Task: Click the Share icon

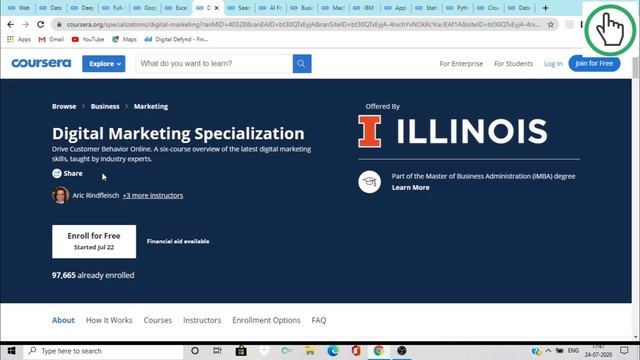Action: point(57,173)
